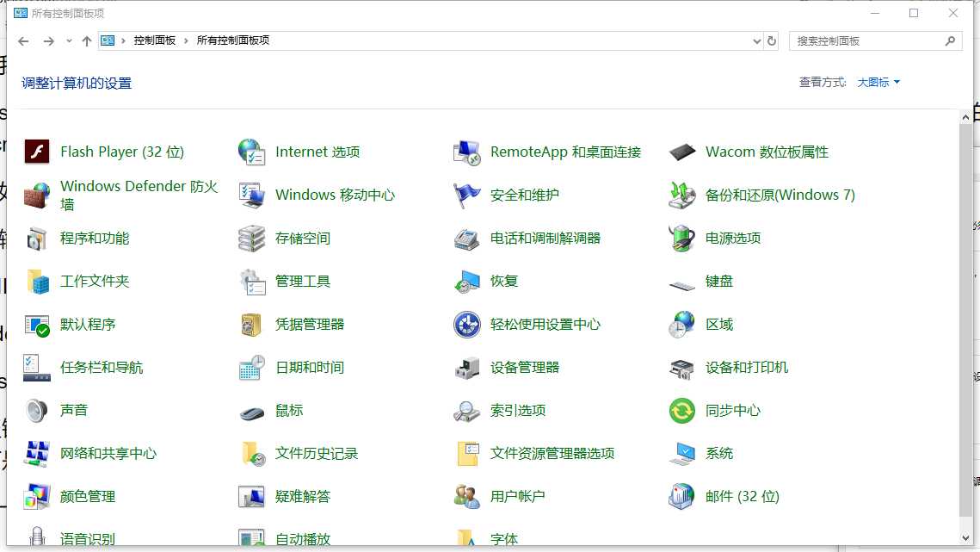Image resolution: width=980 pixels, height=552 pixels.
Task: Open the 凭据管理器 safe icon
Action: tap(251, 325)
